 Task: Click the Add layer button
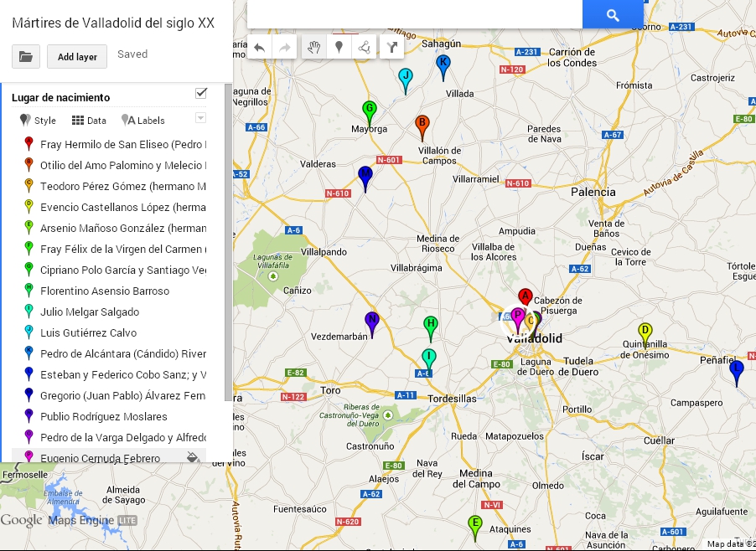point(77,57)
